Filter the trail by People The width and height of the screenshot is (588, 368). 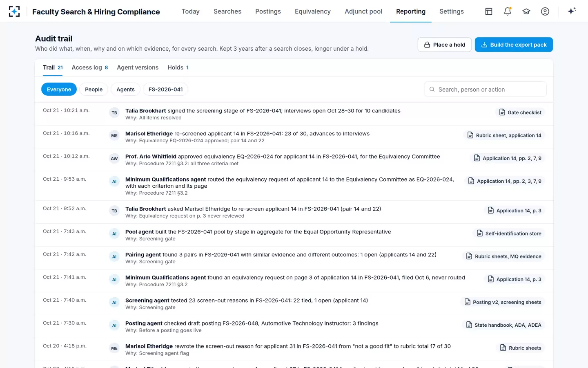(x=94, y=89)
